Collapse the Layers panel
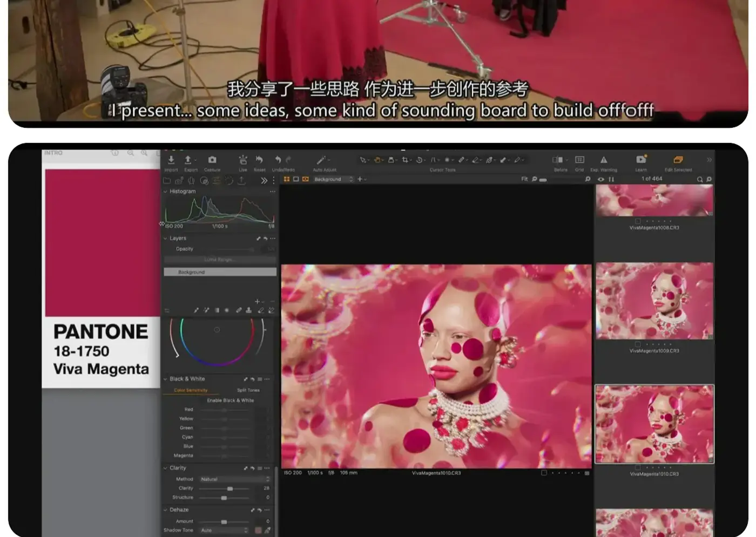756x537 pixels. [x=165, y=238]
